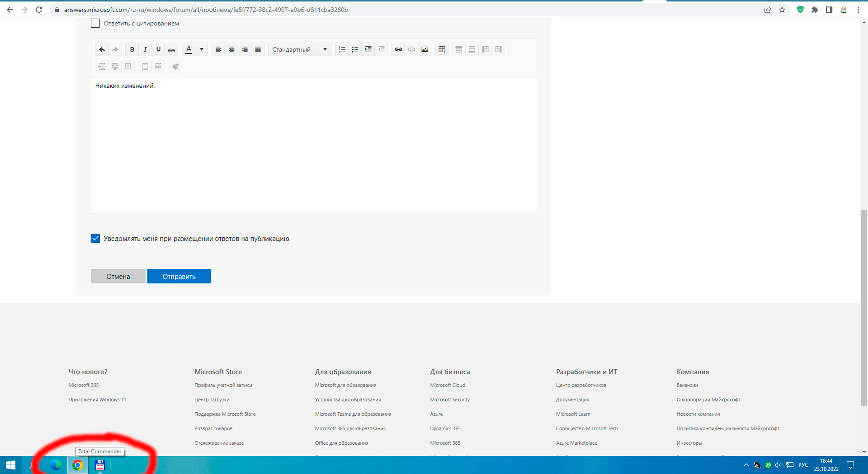Open the volume control in system tray
Screen dimensions: 868x474
tap(778, 465)
